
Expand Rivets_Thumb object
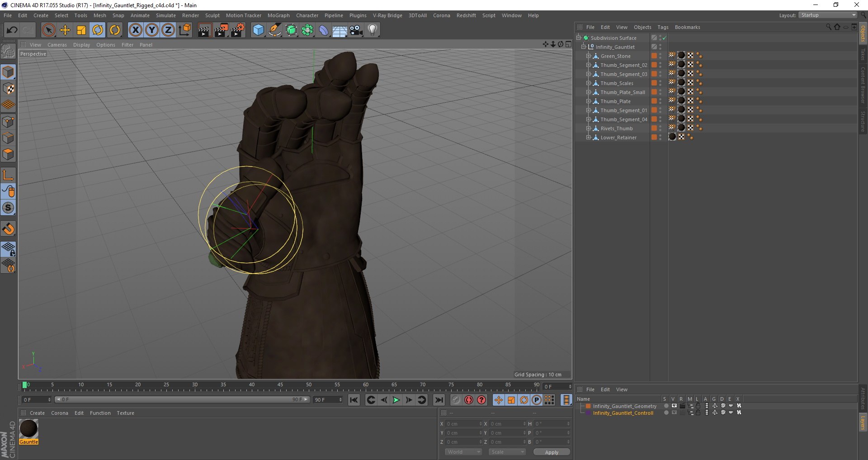click(x=588, y=128)
